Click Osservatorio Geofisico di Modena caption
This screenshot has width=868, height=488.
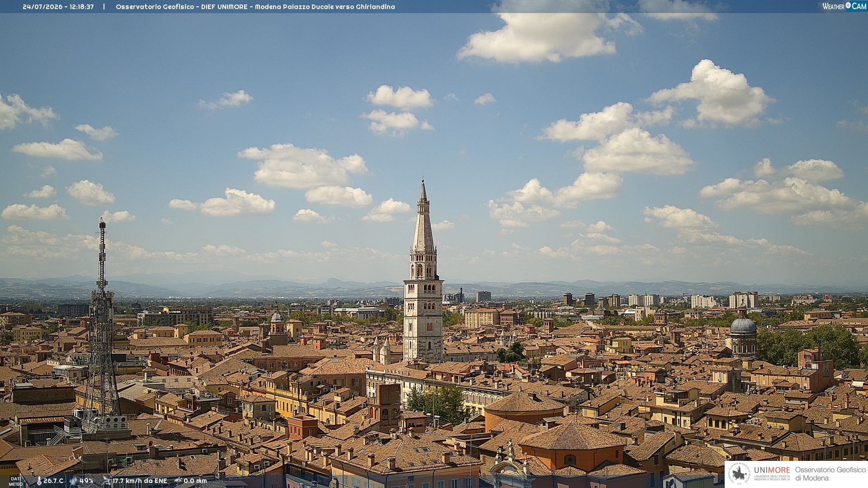click(x=830, y=474)
